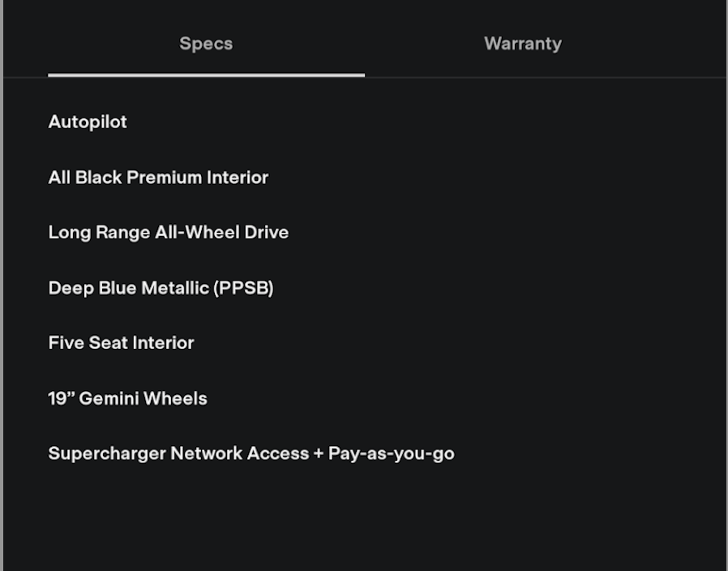The height and width of the screenshot is (571, 728).
Task: Click the Autopilot spec entry
Action: click(88, 122)
